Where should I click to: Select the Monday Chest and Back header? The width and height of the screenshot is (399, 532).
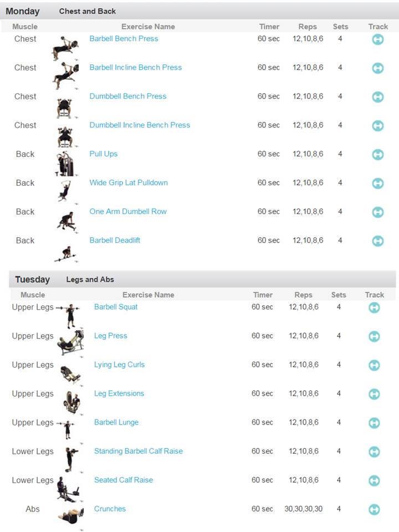click(55, 11)
